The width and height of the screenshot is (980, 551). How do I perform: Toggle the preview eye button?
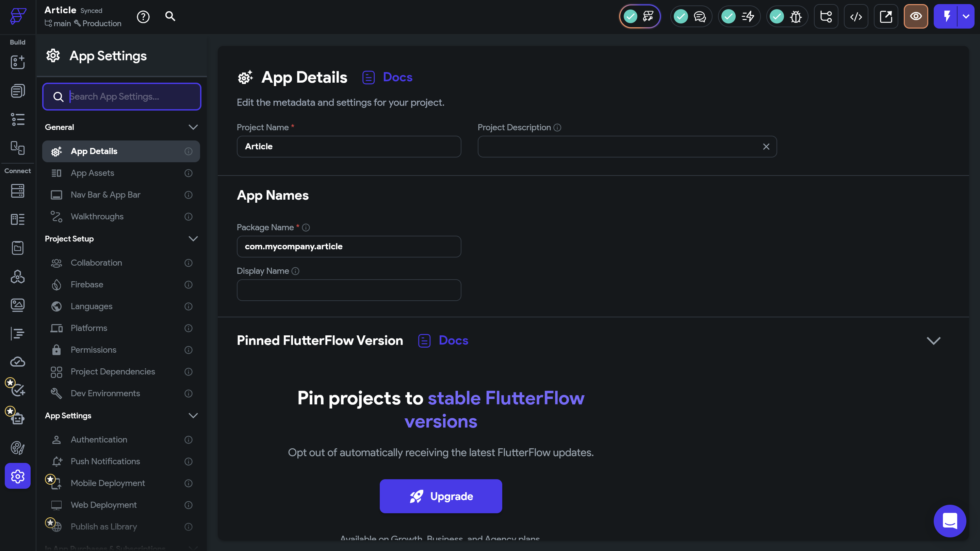pyautogui.click(x=916, y=17)
